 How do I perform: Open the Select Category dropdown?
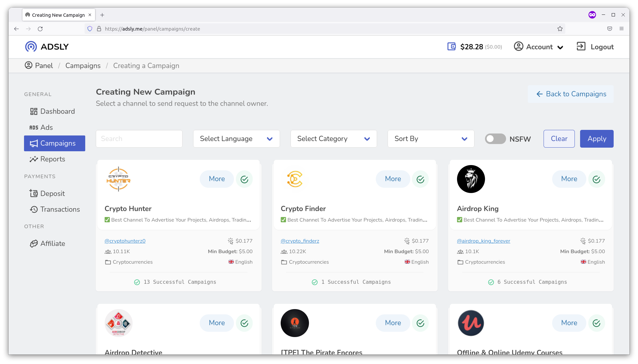[334, 139]
